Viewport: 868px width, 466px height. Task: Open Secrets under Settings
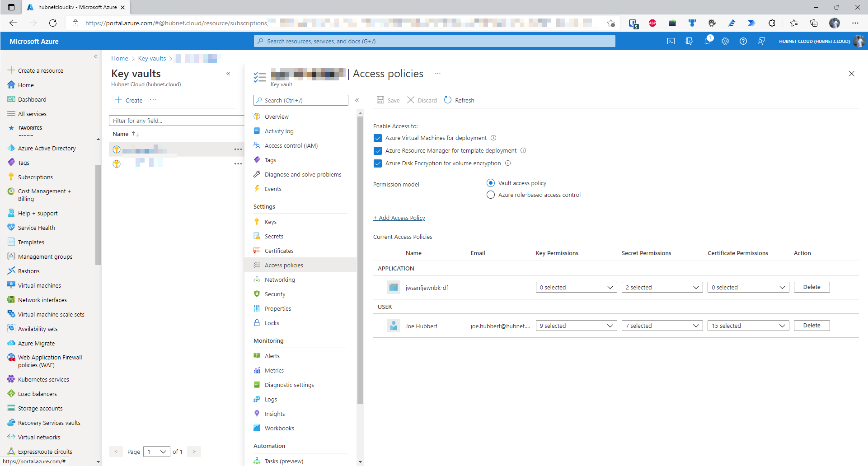coord(274,236)
